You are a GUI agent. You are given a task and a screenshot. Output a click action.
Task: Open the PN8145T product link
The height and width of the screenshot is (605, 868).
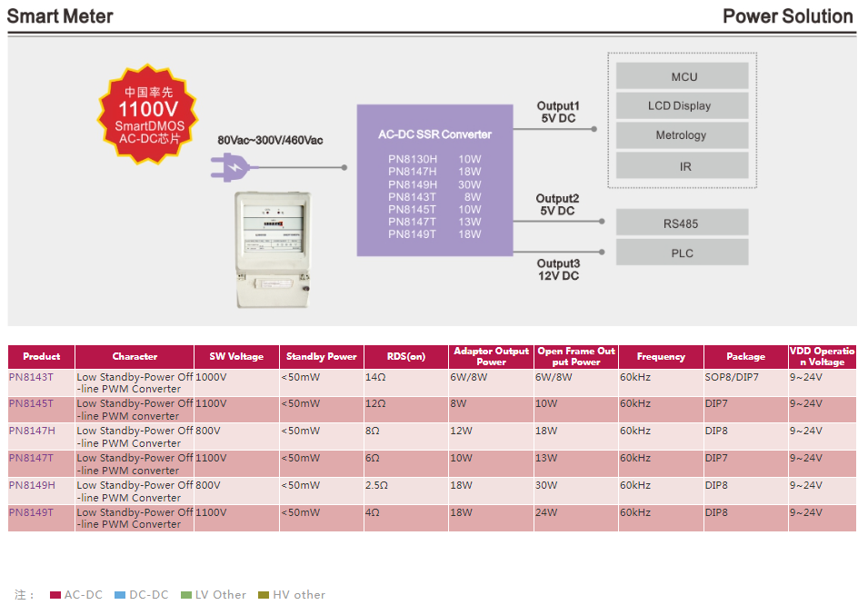point(31,403)
